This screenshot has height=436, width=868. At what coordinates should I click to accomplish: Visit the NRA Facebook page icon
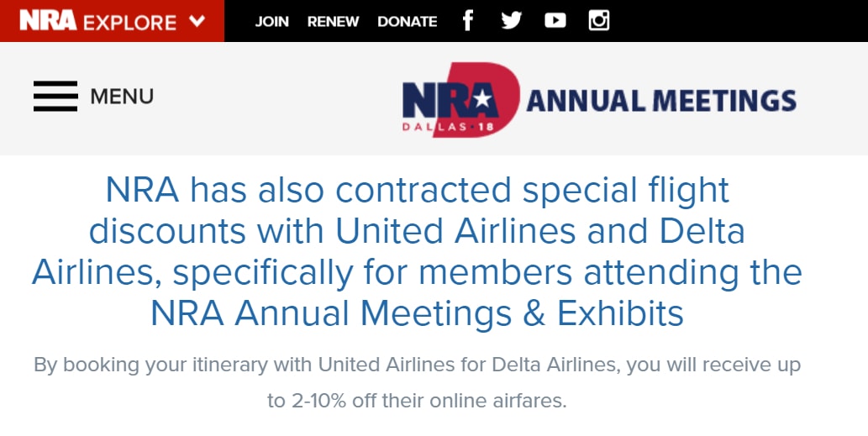click(468, 20)
